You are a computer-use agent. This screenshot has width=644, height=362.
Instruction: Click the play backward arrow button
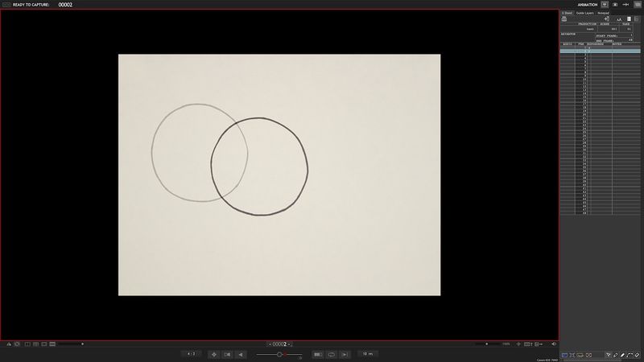(241, 354)
